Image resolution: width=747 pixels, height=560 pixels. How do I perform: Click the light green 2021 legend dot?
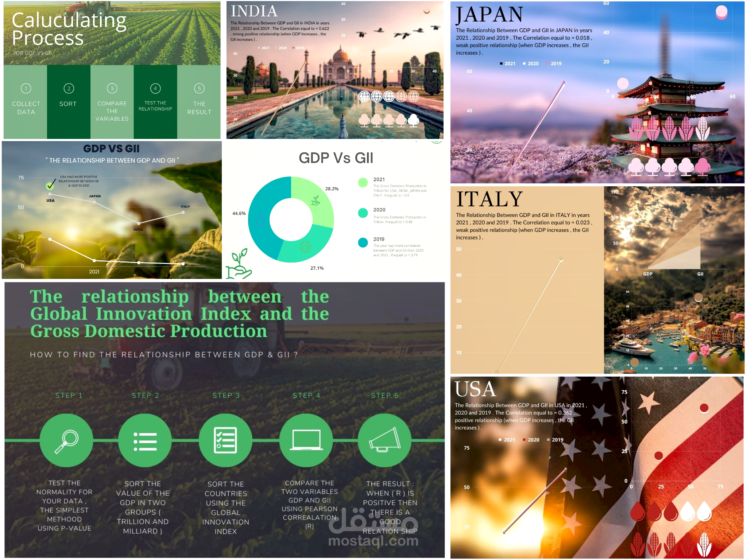[363, 182]
